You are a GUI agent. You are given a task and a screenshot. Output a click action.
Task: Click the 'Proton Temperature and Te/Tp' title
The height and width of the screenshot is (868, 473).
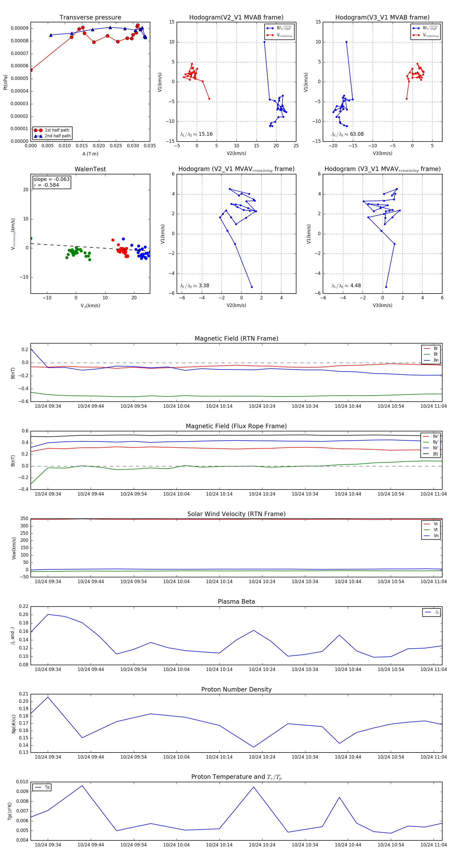pyautogui.click(x=236, y=777)
